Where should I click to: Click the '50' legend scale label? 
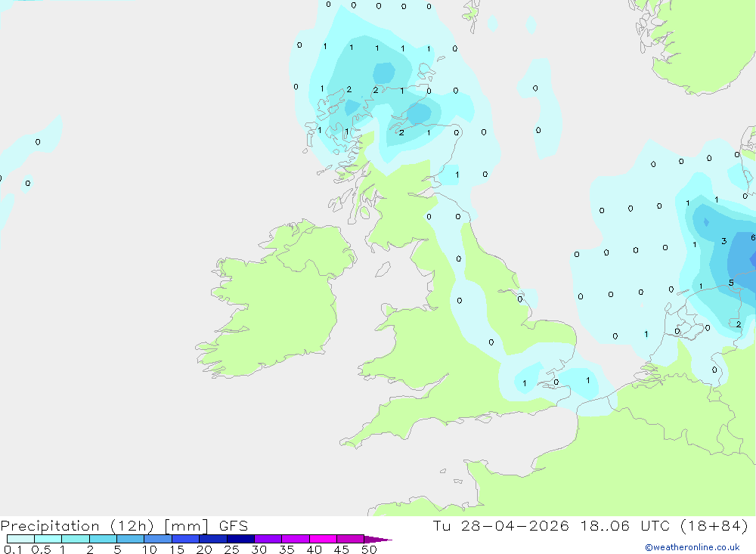tap(369, 549)
